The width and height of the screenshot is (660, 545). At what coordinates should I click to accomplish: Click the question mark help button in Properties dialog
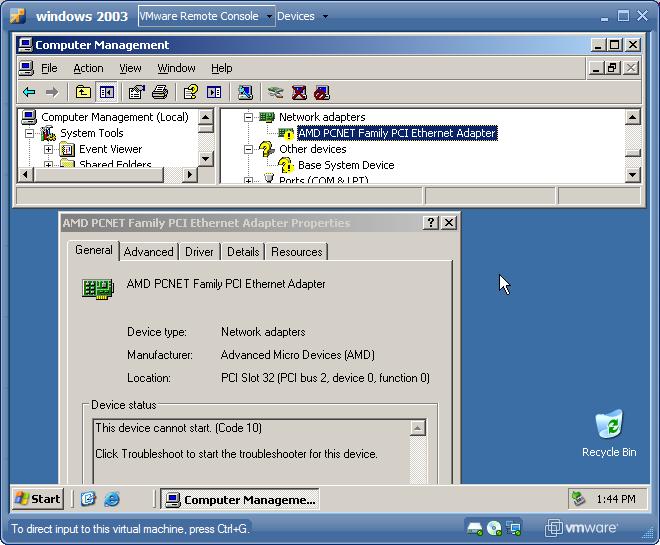coord(431,223)
